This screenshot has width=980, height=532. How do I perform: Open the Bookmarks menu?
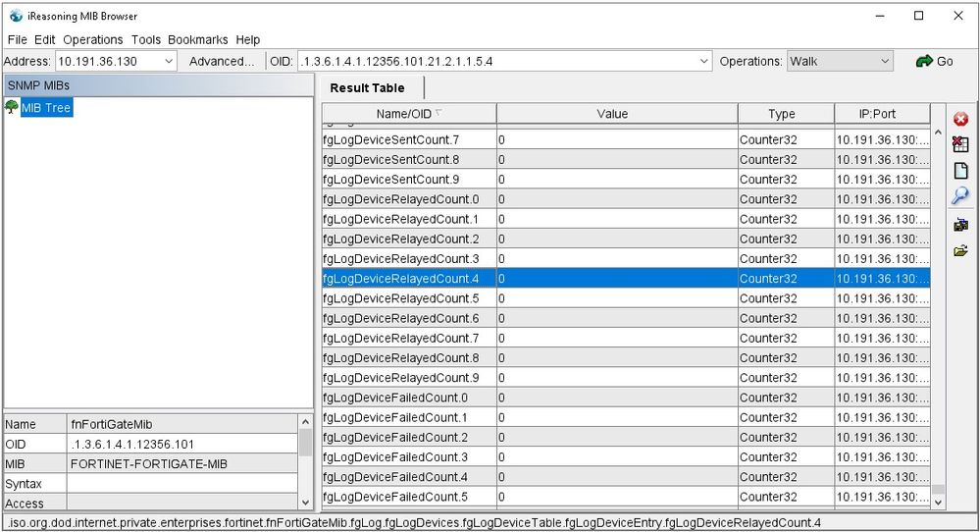pyautogui.click(x=197, y=39)
